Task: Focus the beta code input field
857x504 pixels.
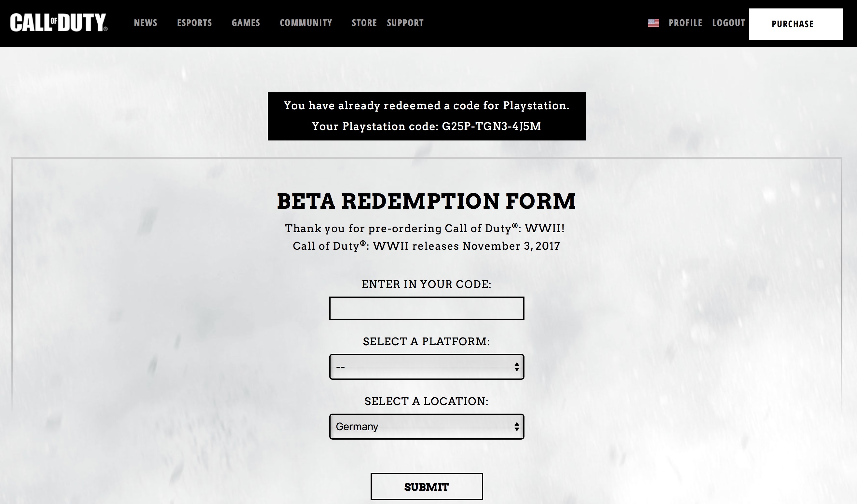Action: [x=427, y=308]
